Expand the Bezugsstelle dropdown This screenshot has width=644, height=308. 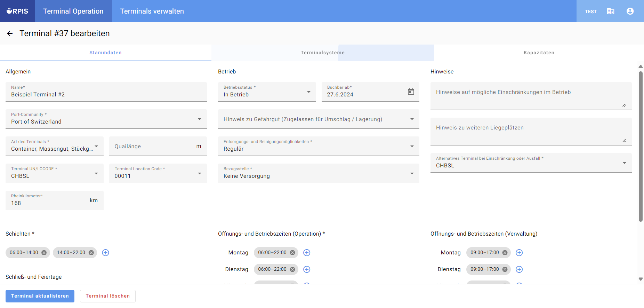[x=319, y=173]
